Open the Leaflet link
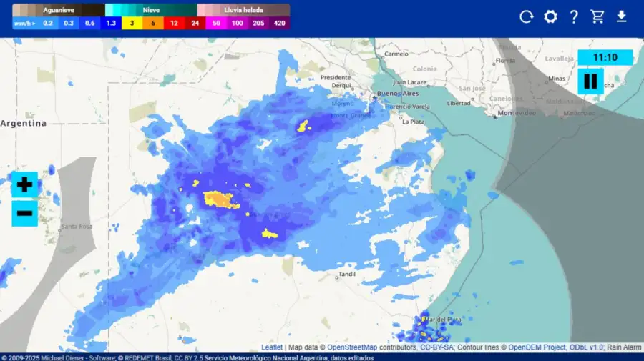644x361 pixels. pos(272,347)
